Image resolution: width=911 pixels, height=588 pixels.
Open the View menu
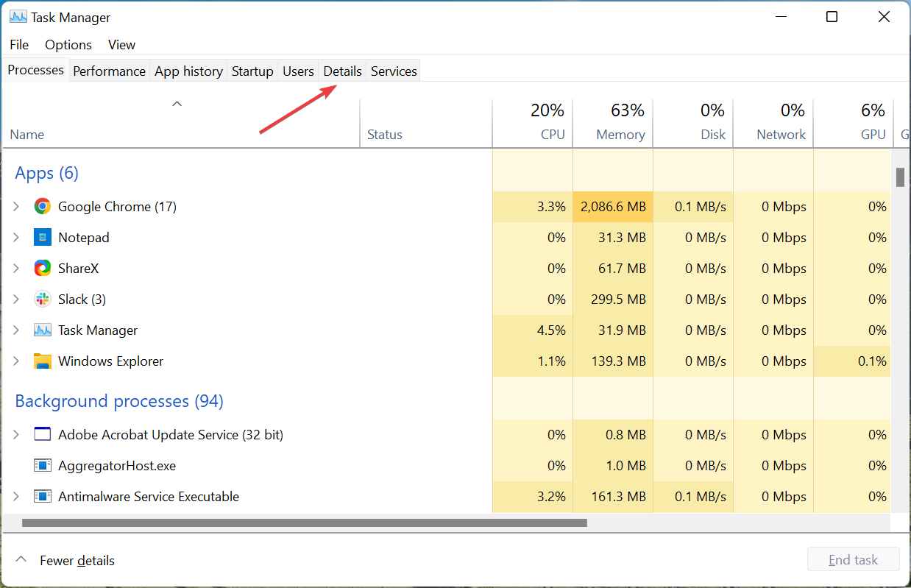click(121, 45)
